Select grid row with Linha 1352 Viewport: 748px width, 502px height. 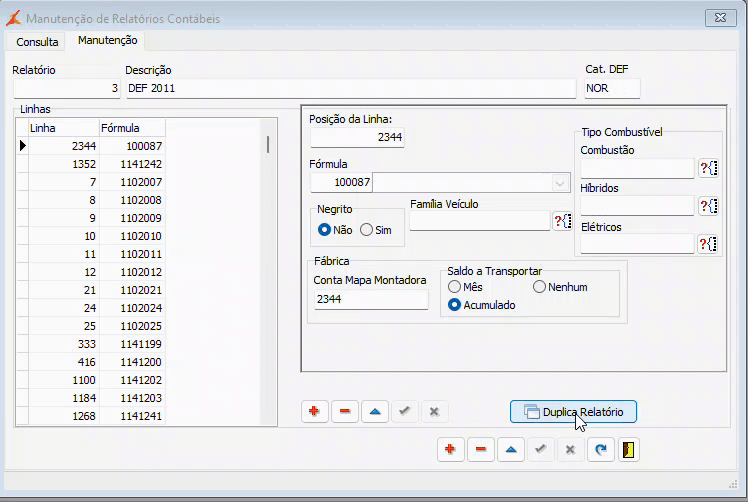pos(97,164)
